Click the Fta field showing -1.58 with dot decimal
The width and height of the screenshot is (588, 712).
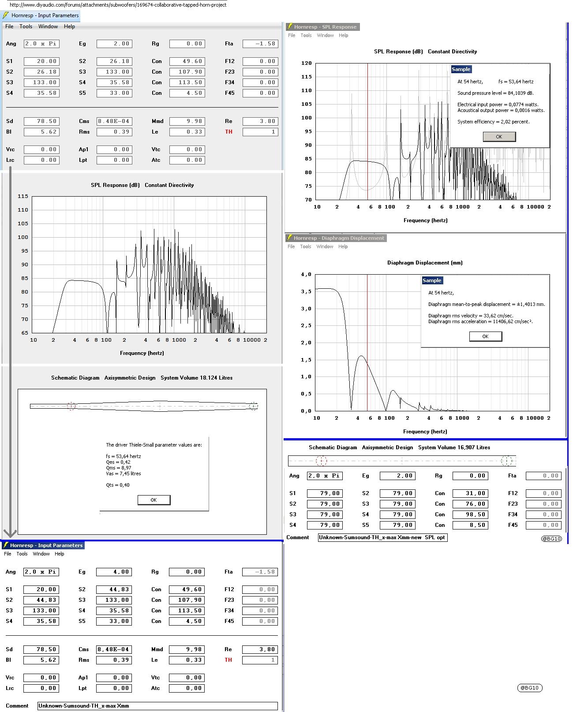coord(260,44)
